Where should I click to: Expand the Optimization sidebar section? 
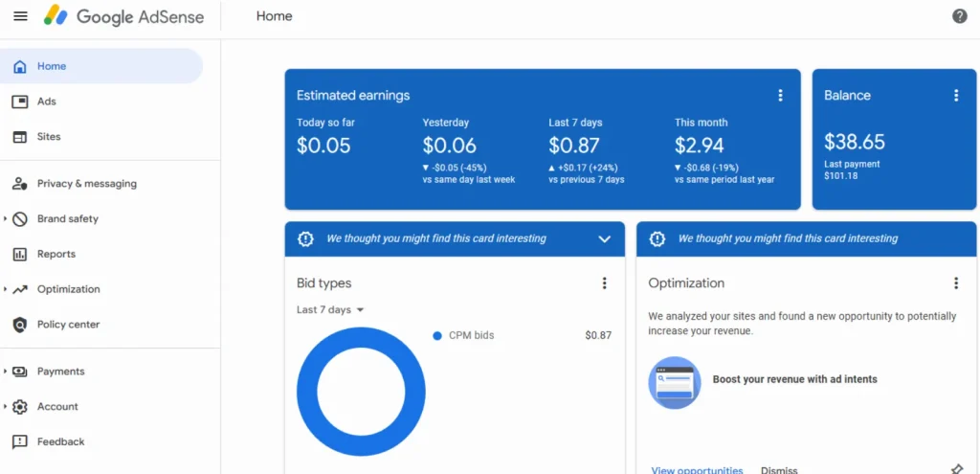coord(6,289)
